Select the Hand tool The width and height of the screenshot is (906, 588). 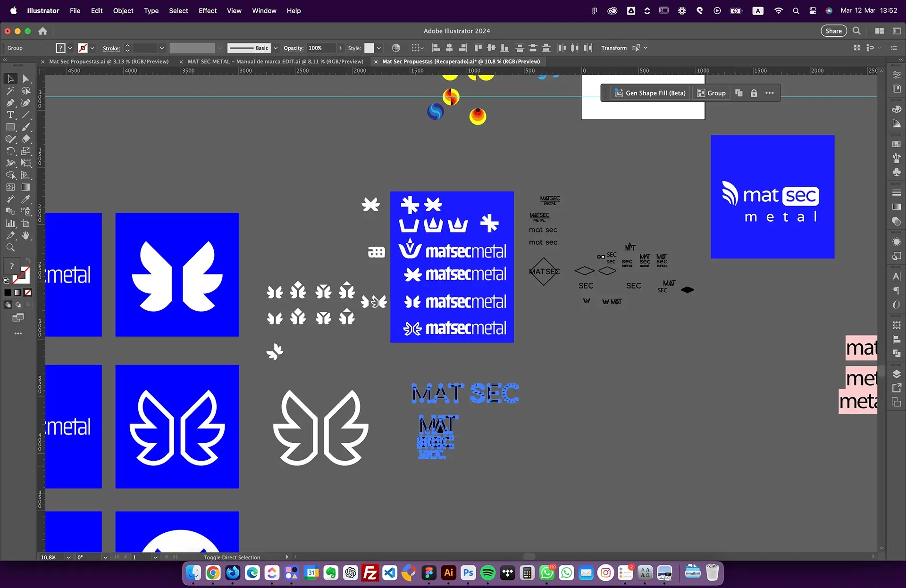point(26,235)
